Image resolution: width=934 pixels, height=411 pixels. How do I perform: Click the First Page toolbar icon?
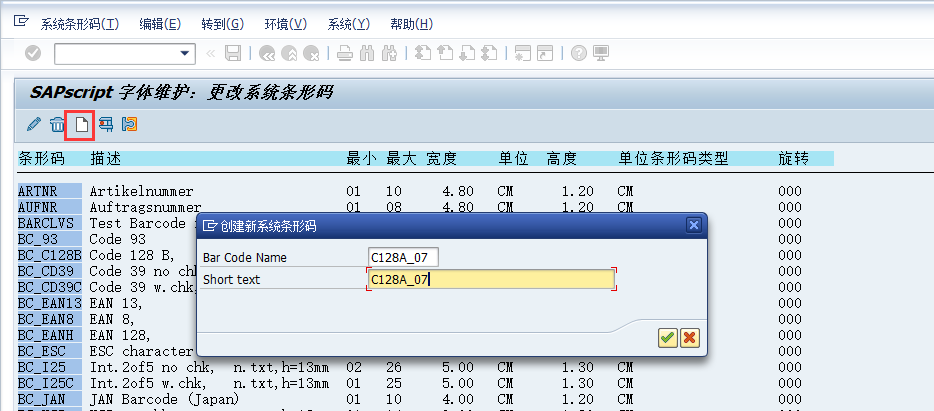(423, 54)
